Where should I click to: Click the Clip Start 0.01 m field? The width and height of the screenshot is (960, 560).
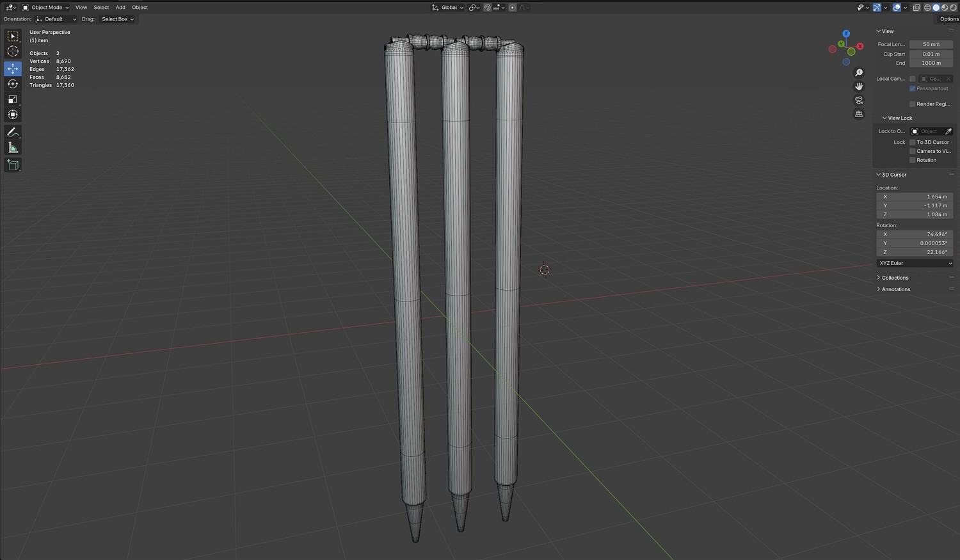931,54
